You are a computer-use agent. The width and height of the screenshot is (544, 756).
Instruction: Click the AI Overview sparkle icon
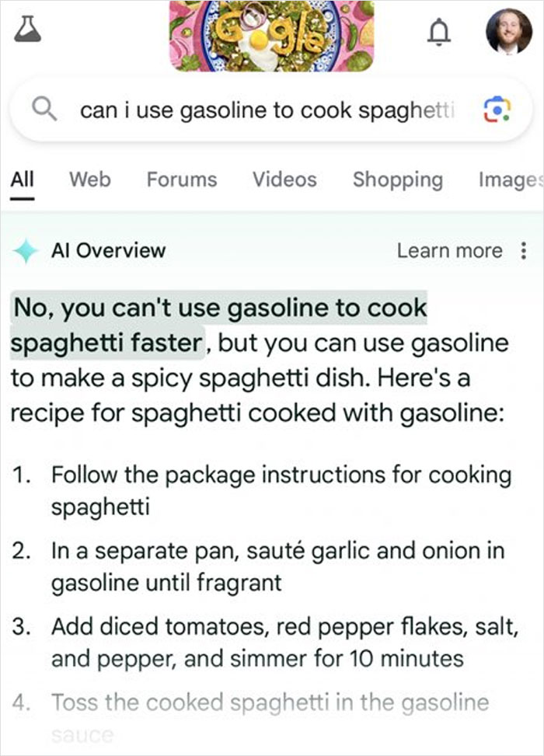click(x=25, y=250)
